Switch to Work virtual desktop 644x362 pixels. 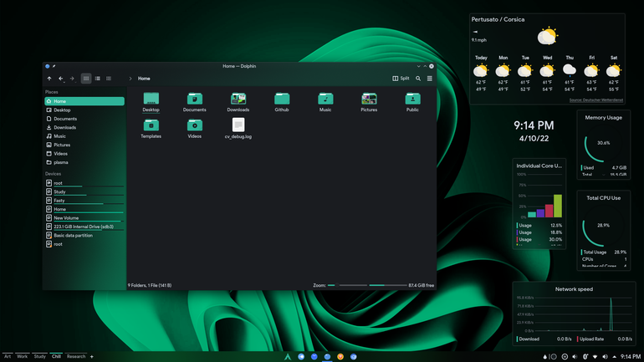23,356
